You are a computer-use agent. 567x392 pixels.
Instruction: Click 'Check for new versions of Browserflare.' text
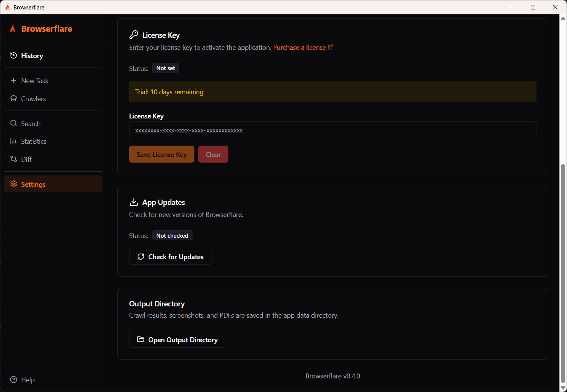[x=186, y=215]
